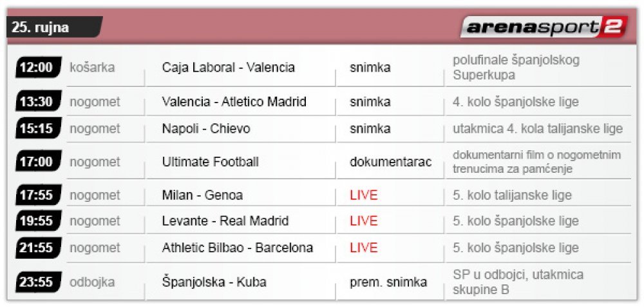
Task: Click LIVE label for Athletic Bilbao - Barcelona
Action: [x=363, y=248]
